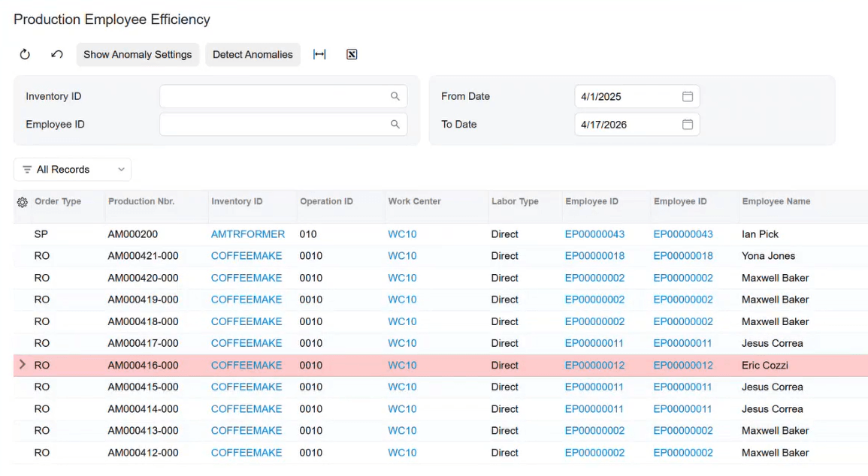Sort by Work Center column header
This screenshot has width=868, height=476.
click(415, 201)
